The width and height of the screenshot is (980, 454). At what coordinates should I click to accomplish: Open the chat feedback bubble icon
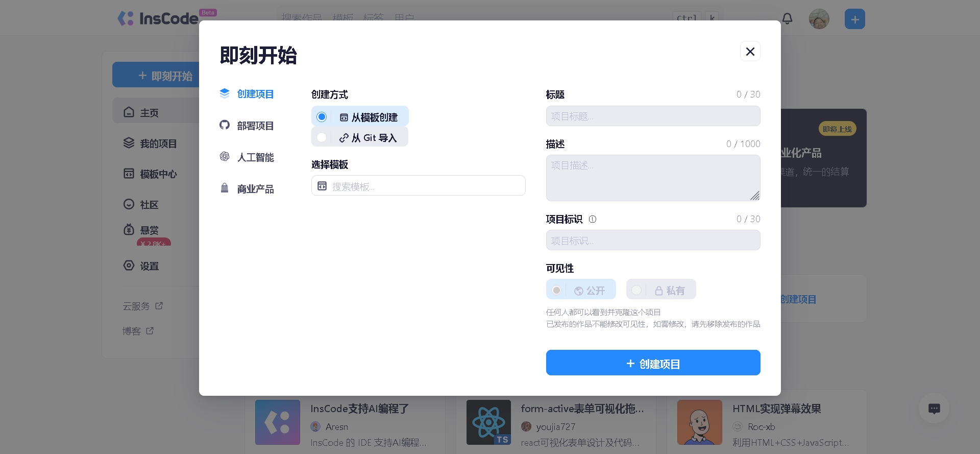[x=934, y=408]
